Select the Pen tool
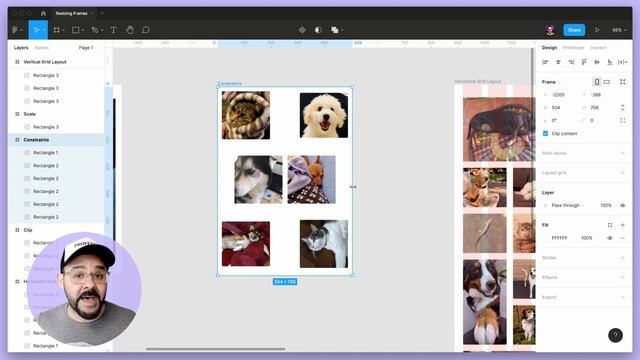The image size is (640, 360). coord(95,30)
